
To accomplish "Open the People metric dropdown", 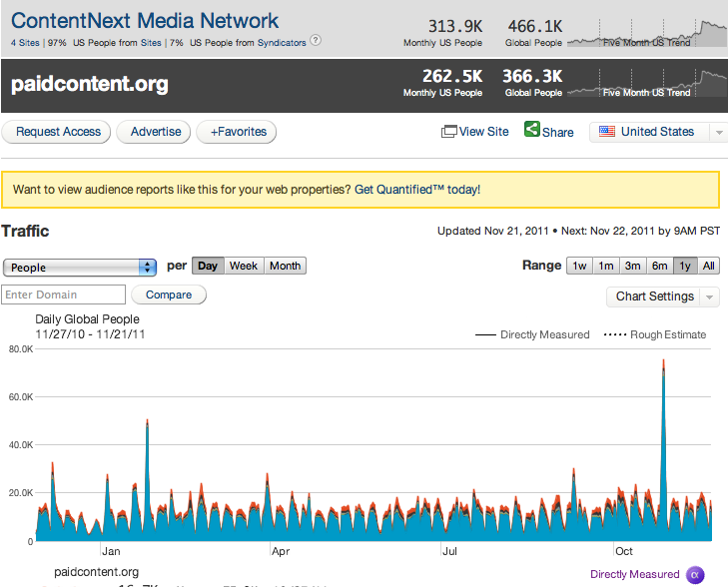I will [80, 268].
